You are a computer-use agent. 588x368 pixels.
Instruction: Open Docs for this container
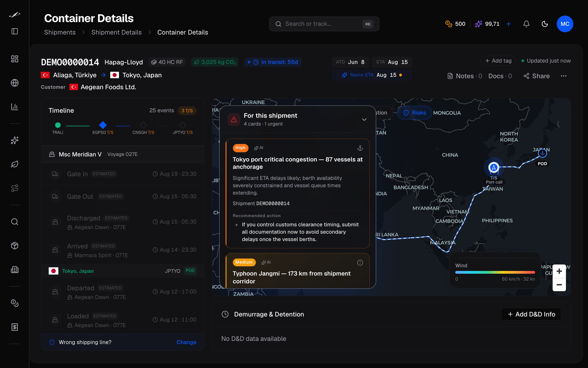[x=500, y=76]
